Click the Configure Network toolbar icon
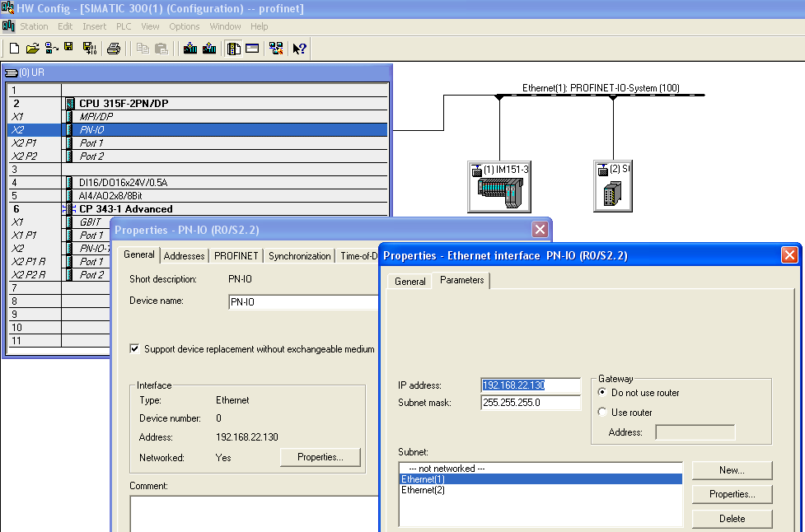The width and height of the screenshot is (805, 532). (276, 49)
